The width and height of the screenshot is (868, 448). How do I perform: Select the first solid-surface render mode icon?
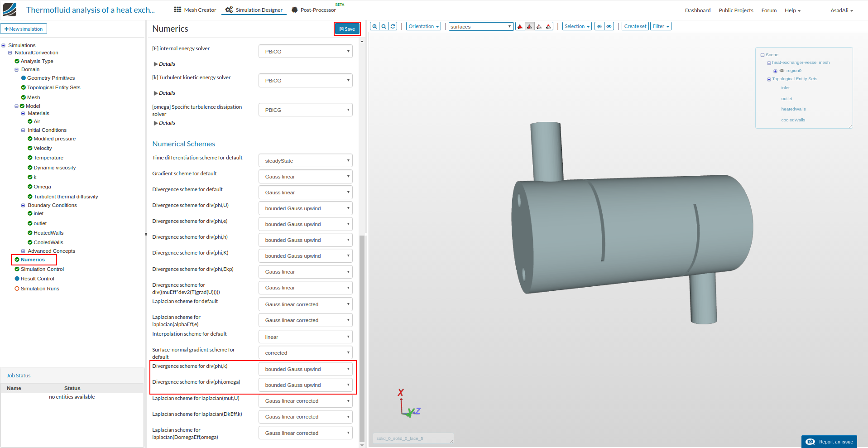[520, 27]
